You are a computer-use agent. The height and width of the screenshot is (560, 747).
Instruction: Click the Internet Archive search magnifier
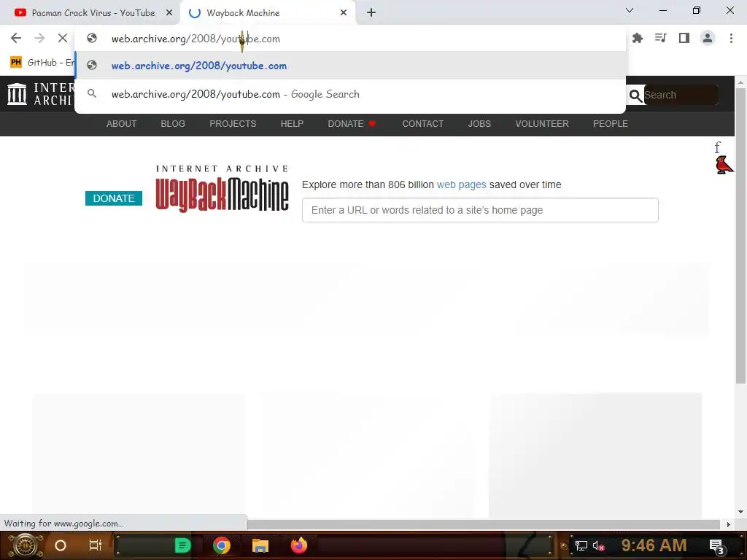coord(635,96)
